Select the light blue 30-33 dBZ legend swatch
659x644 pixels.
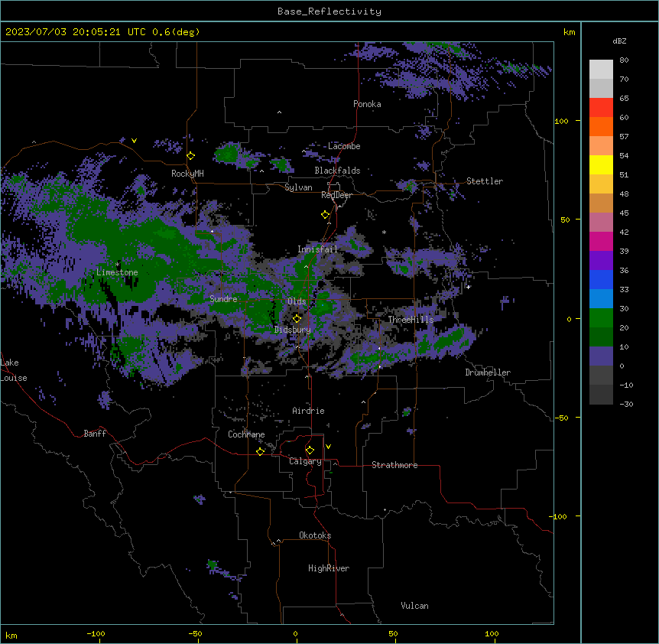(601, 299)
